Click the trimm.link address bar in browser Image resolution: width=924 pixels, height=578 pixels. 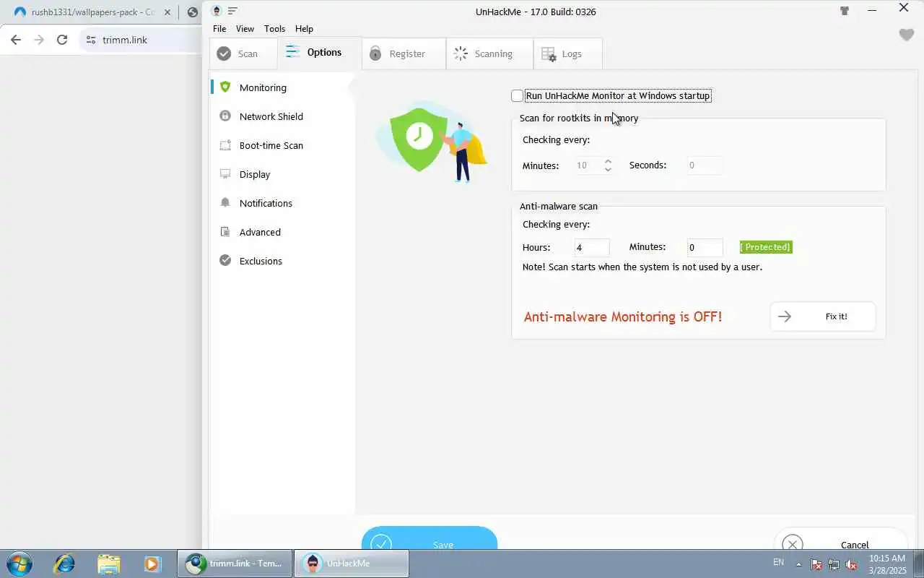141,40
